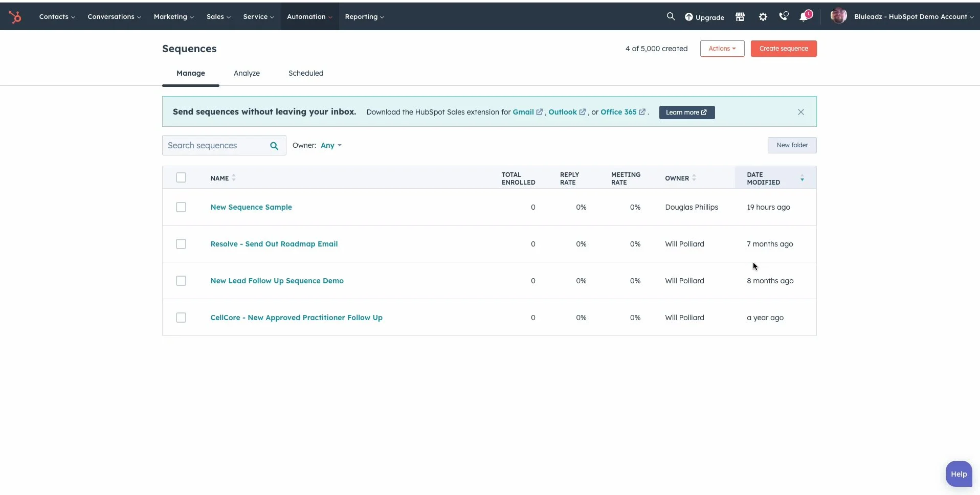
Task: Expand the Conversations menu
Action: click(x=114, y=16)
